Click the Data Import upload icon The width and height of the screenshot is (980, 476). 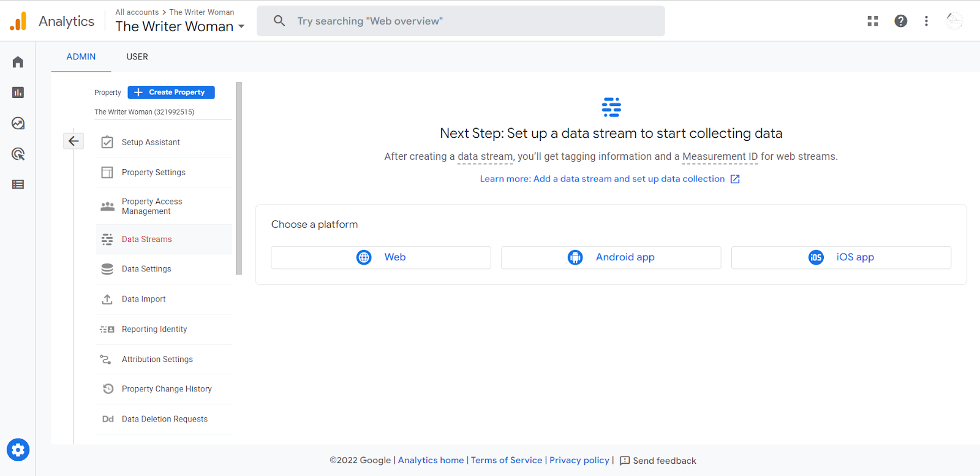point(107,299)
